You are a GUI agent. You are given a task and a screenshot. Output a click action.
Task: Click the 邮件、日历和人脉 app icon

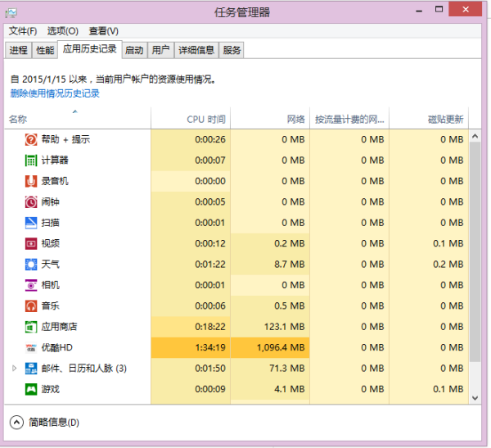pos(31,369)
